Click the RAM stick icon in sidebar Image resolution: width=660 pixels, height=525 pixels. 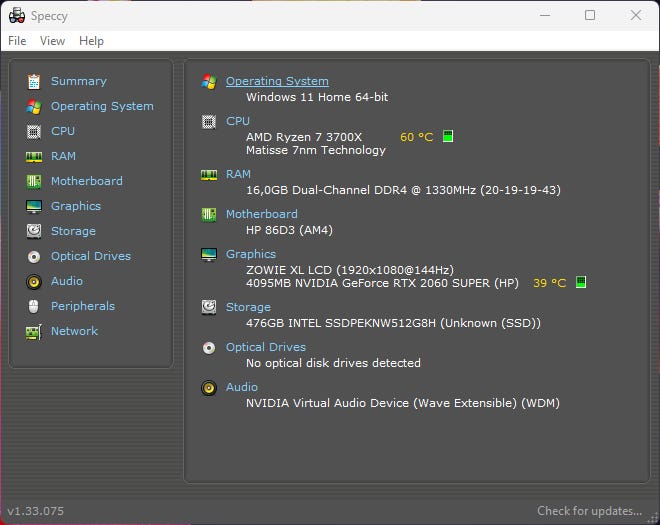coord(34,157)
